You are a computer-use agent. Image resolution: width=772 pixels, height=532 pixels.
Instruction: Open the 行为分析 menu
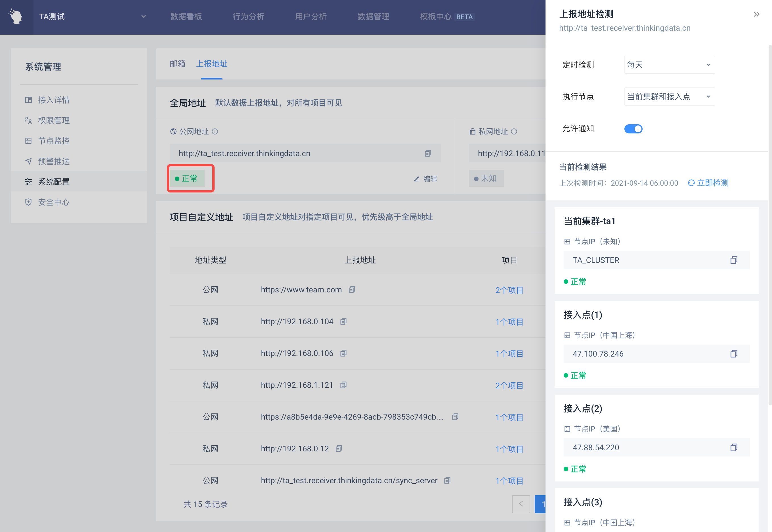click(249, 17)
